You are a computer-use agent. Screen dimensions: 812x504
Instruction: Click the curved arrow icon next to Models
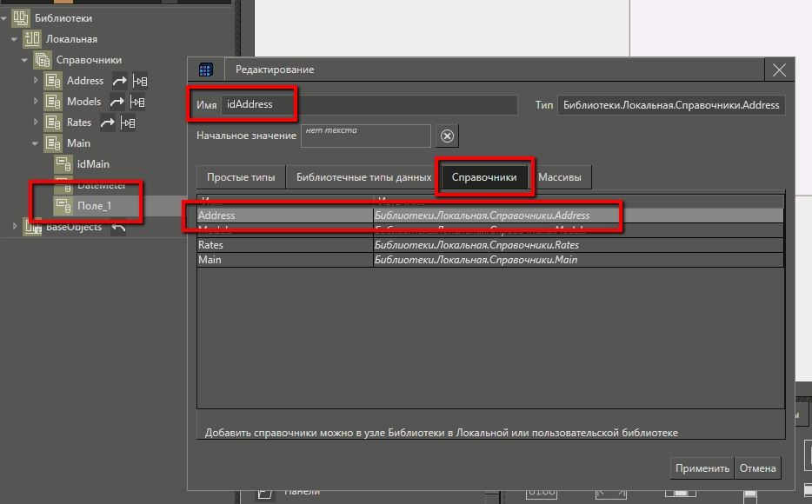tap(116, 102)
